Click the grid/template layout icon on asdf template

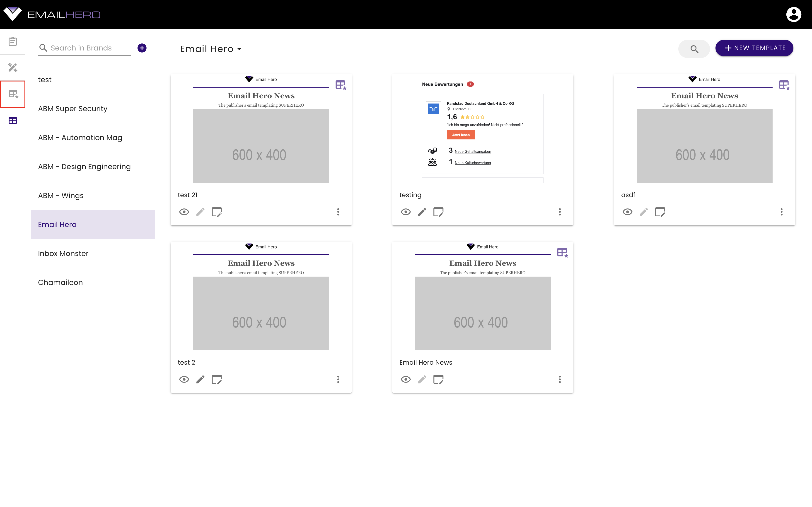pos(784,85)
